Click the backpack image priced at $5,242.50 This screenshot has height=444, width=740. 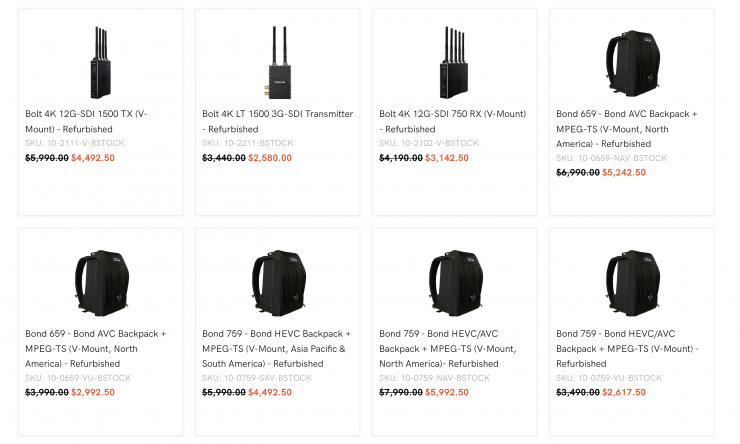pyautogui.click(x=631, y=62)
